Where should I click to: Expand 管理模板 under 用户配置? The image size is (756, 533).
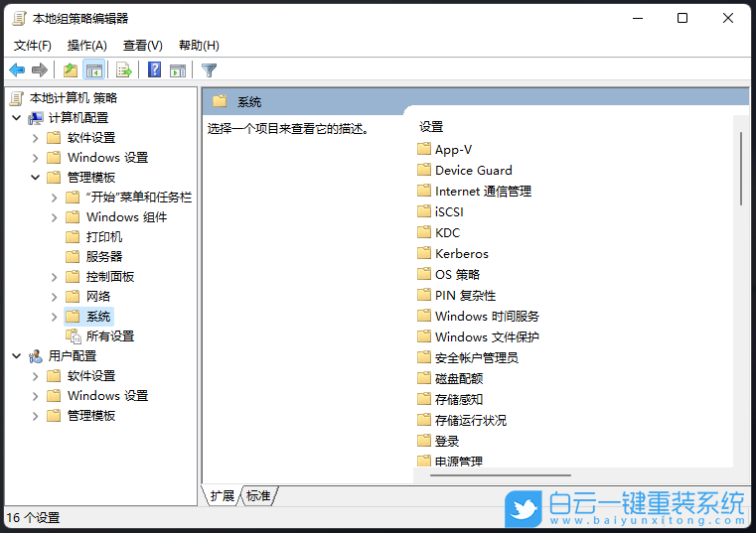35,416
